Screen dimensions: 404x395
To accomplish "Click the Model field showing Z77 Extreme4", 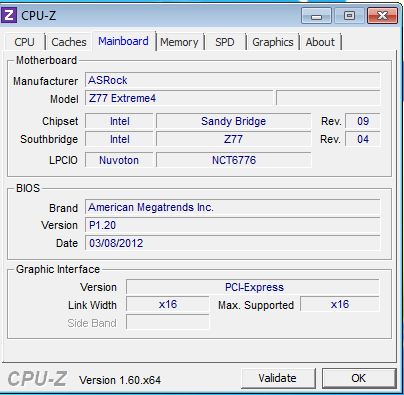I will coord(179,98).
